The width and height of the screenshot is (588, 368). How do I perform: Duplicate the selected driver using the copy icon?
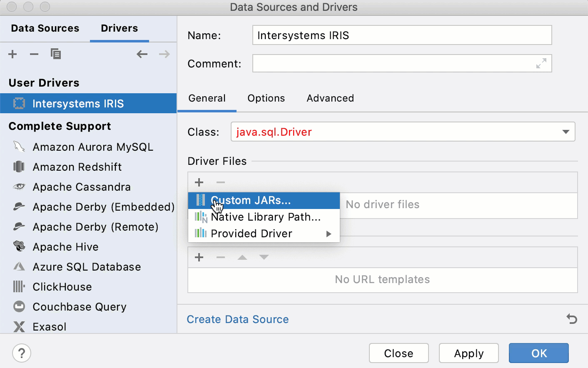tap(56, 54)
